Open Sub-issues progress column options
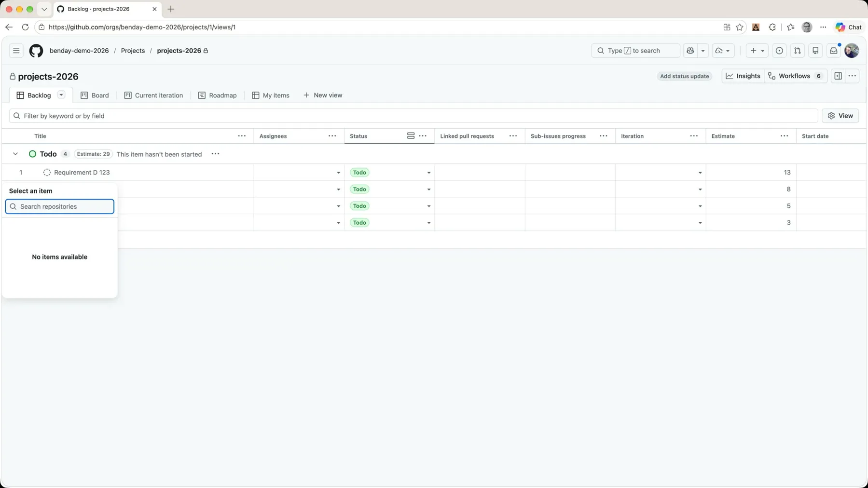This screenshot has width=868, height=488. point(604,136)
